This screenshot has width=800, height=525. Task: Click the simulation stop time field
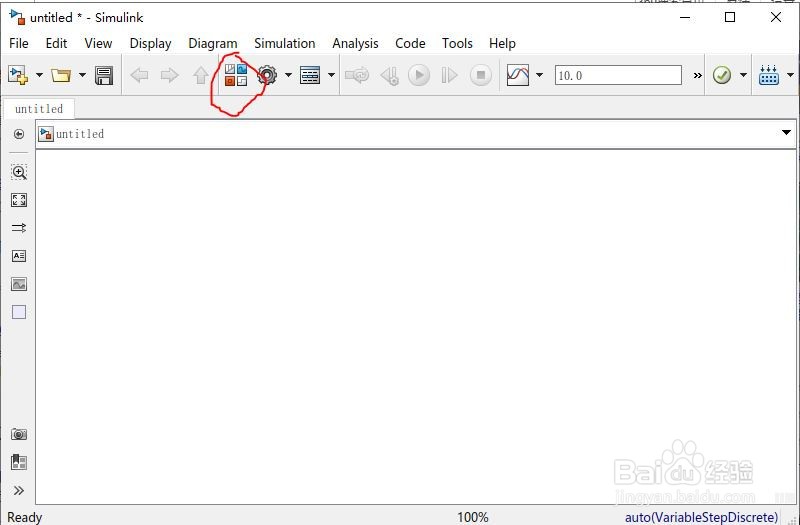[618, 75]
